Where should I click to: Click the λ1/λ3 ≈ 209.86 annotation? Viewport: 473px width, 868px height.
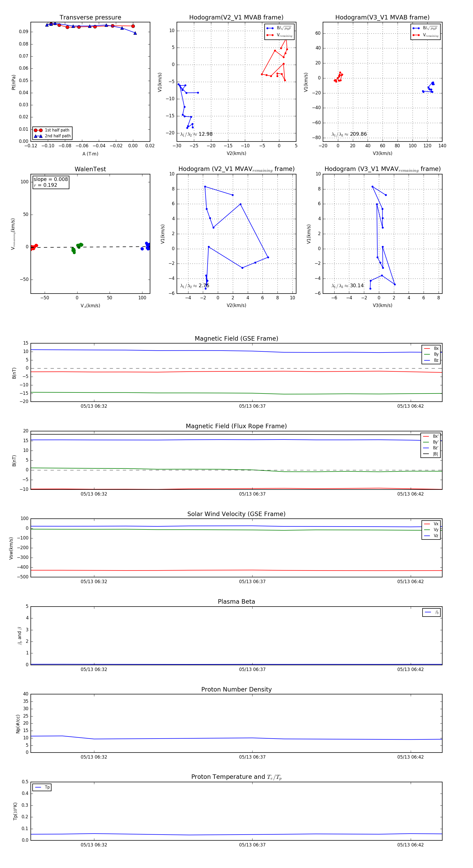point(349,134)
